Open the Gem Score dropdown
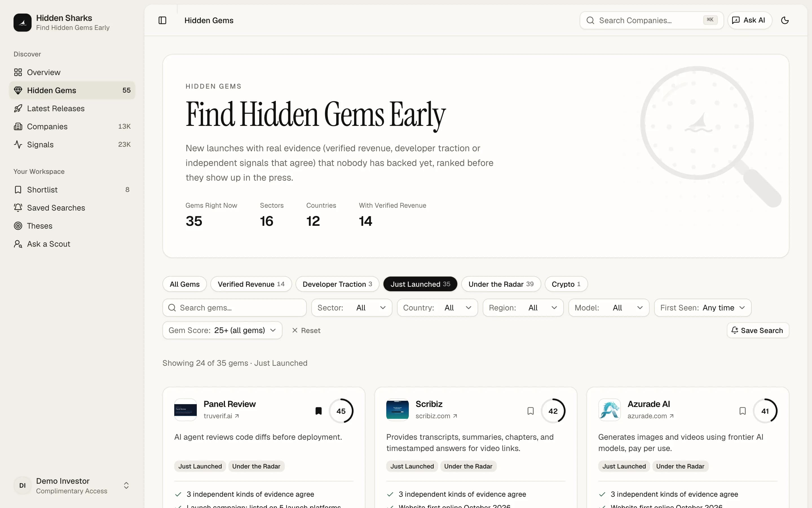Viewport: 812px width, 508px height. pos(222,330)
